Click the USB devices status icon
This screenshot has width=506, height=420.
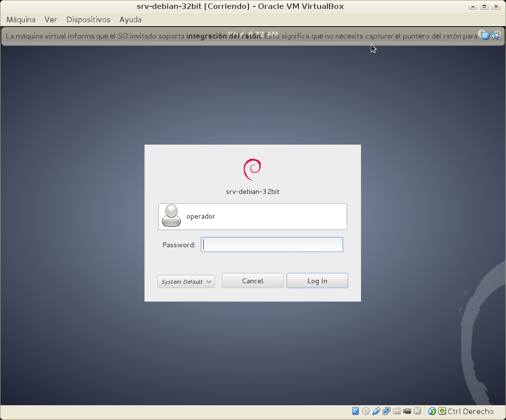[376, 411]
